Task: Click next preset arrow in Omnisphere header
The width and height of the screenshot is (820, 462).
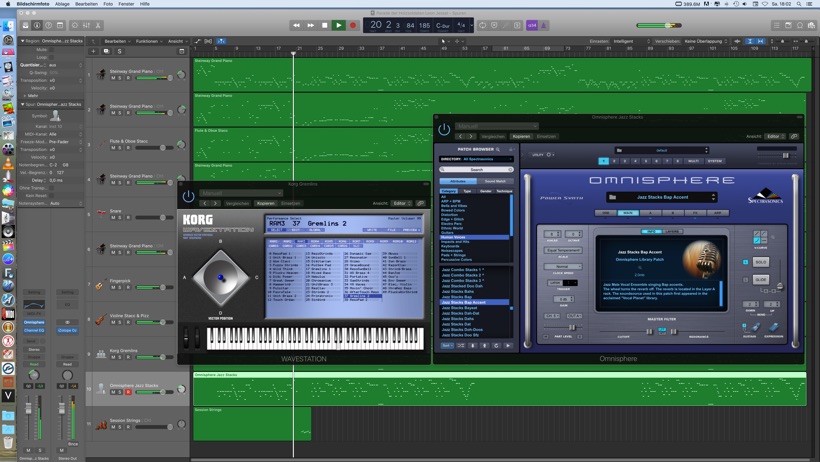Action: (x=471, y=137)
